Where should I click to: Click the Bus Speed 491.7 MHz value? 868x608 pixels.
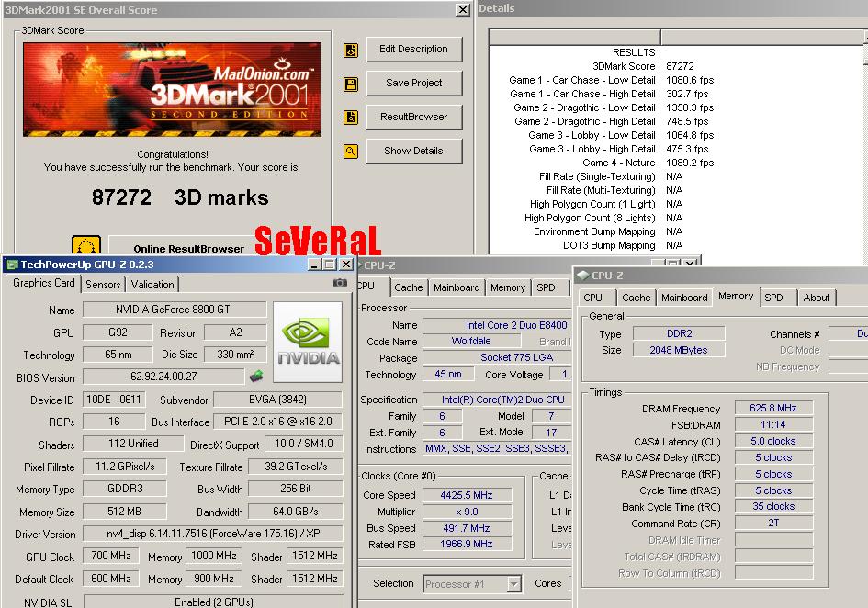pos(467,528)
